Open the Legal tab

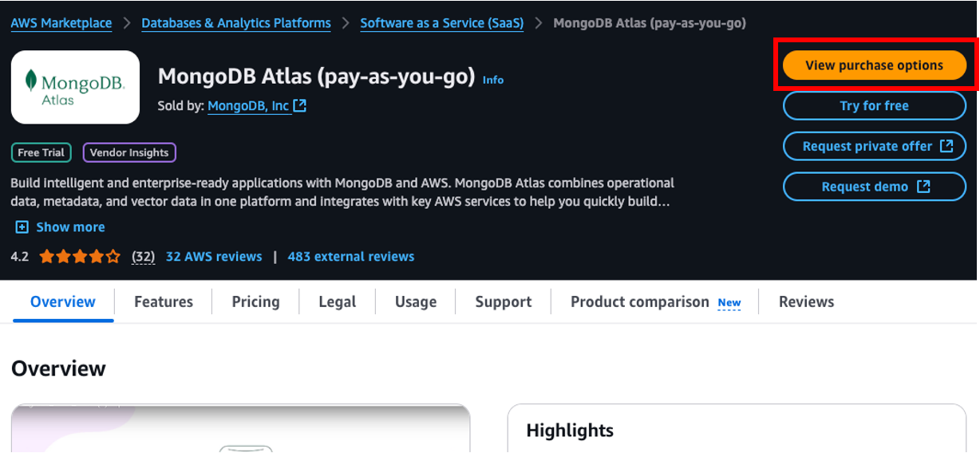click(x=338, y=302)
